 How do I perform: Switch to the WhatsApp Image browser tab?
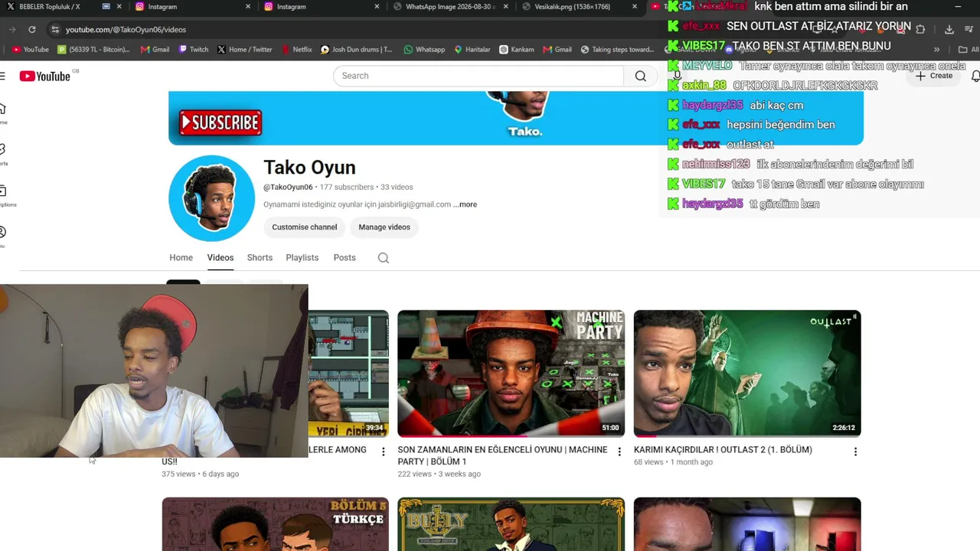click(x=449, y=7)
